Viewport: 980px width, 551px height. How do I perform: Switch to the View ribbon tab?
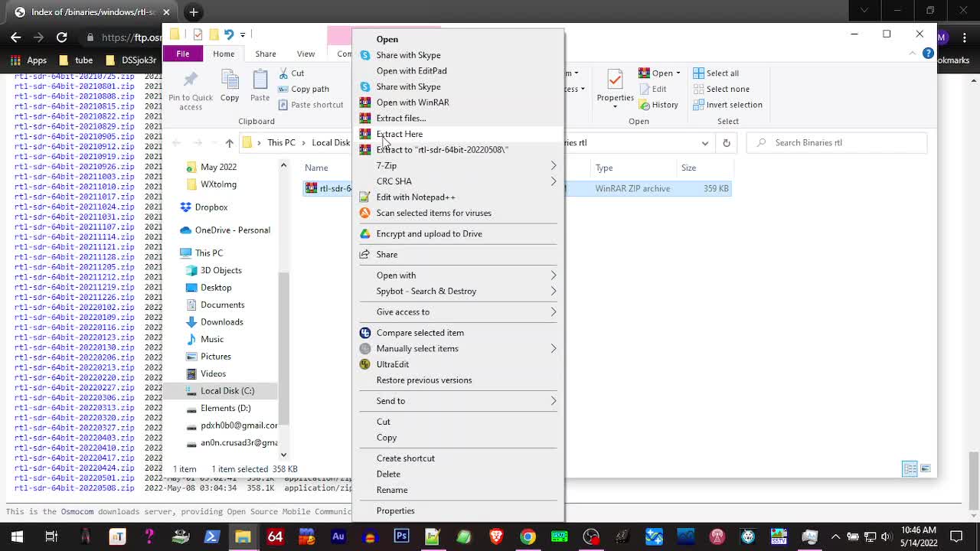(305, 54)
